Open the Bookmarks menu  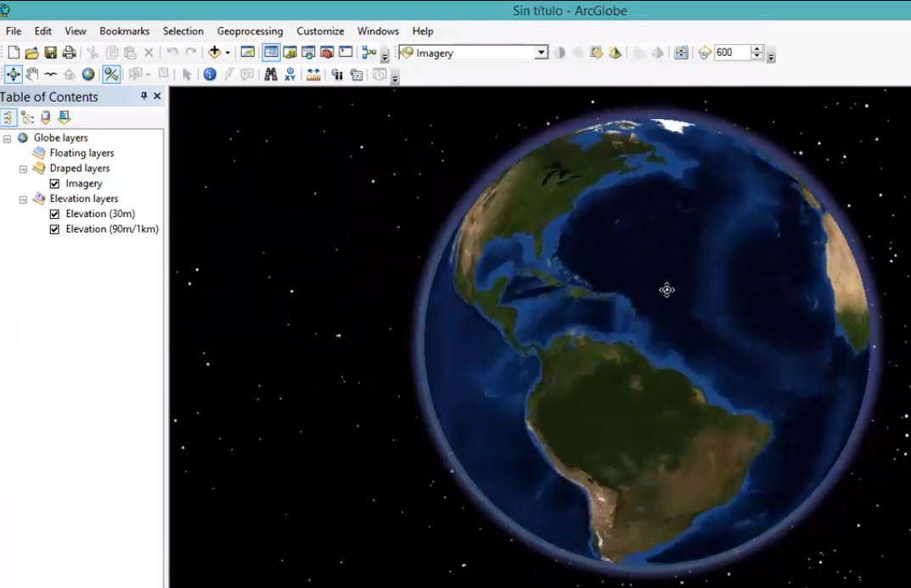pyautogui.click(x=124, y=31)
